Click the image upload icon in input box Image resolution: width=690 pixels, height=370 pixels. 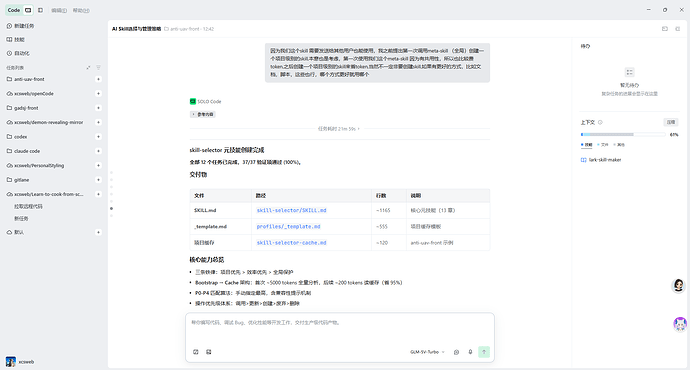(209, 352)
